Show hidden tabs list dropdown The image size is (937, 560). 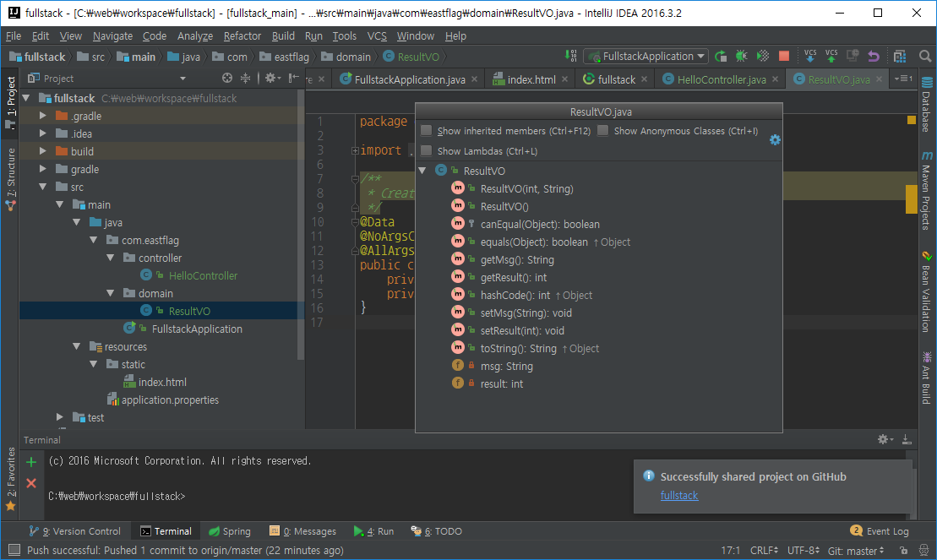click(x=903, y=79)
